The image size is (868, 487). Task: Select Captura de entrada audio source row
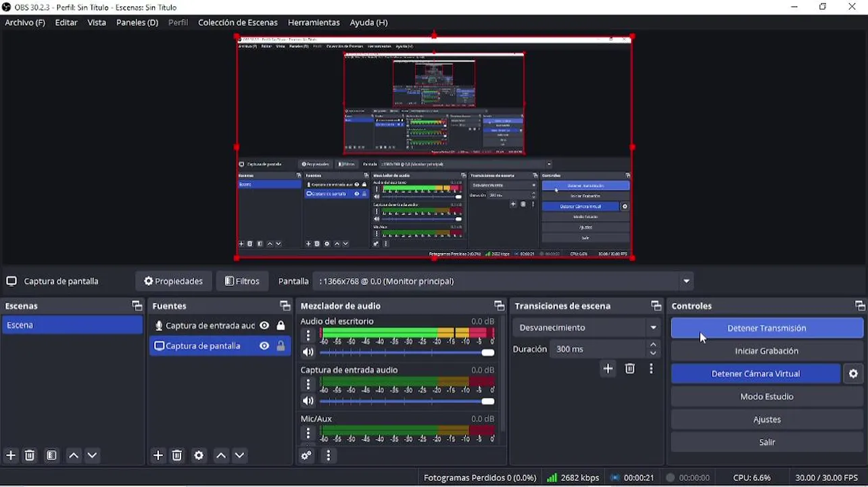coord(220,325)
